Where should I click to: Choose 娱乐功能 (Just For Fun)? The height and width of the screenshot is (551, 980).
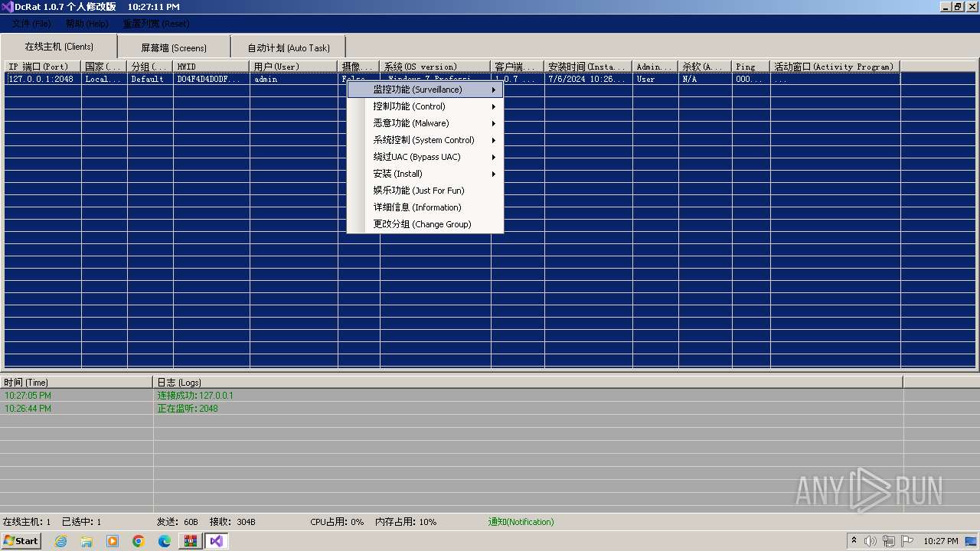[425, 191]
